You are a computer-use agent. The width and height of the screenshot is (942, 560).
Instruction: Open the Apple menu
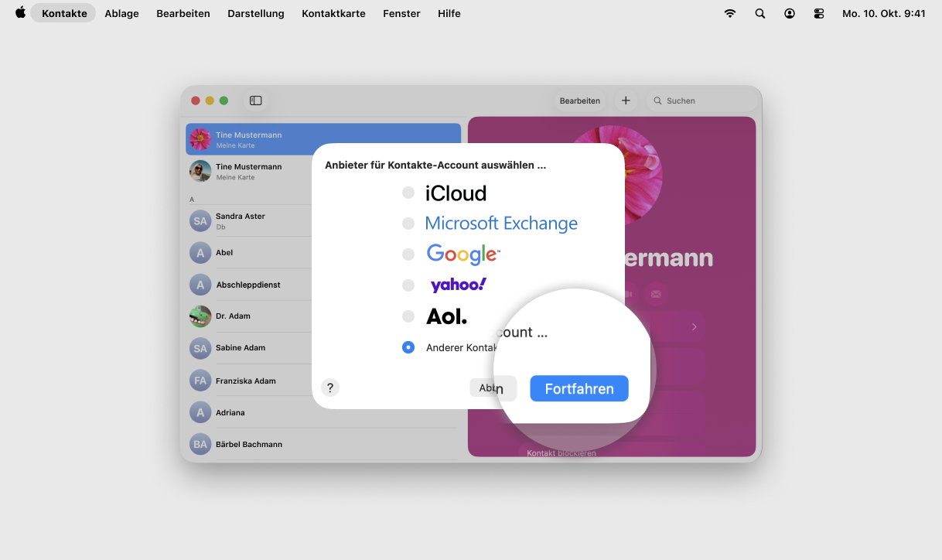tap(20, 13)
